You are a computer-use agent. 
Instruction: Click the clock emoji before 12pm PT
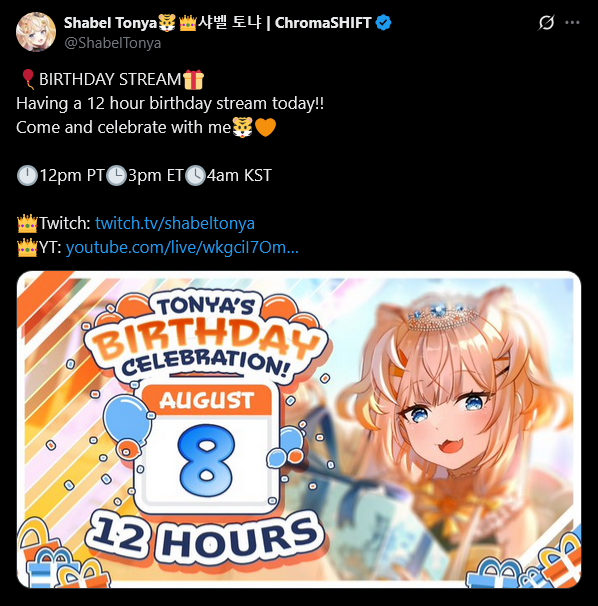point(27,175)
